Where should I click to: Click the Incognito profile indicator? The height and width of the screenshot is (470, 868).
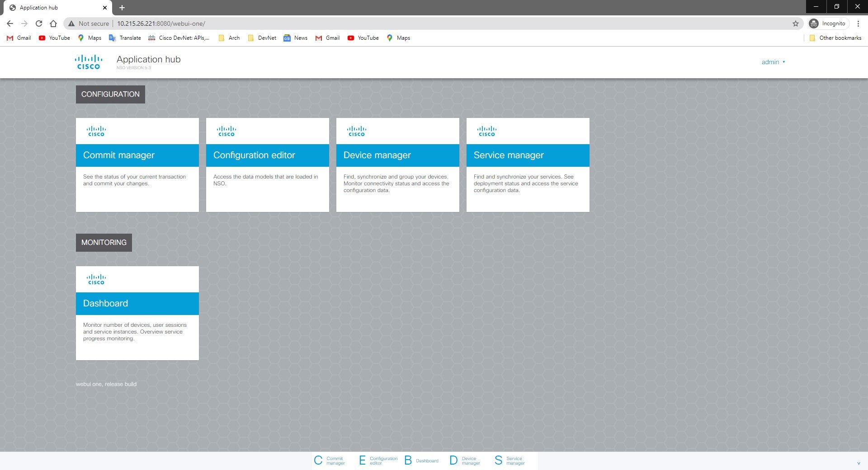tap(828, 23)
